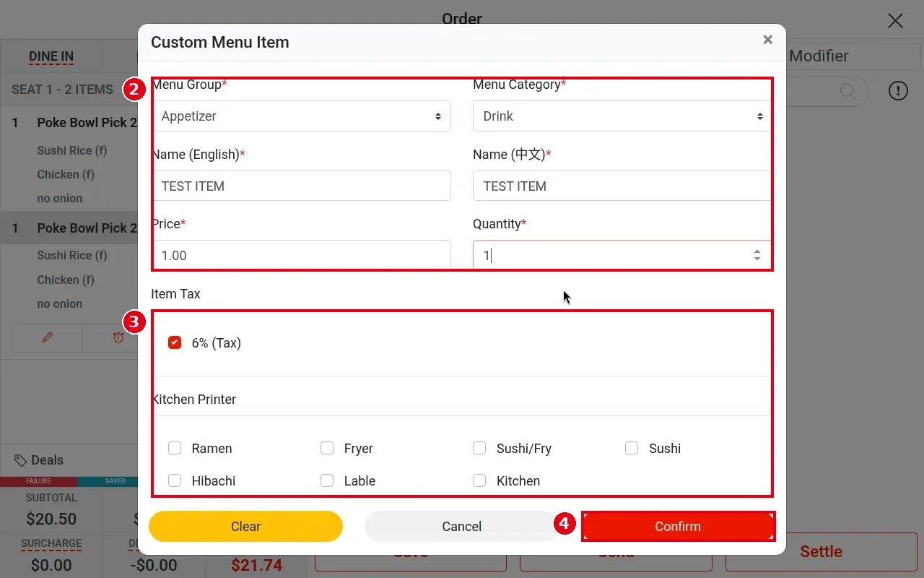The height and width of the screenshot is (578, 924).
Task: Click into the Price field
Action: [x=301, y=255]
